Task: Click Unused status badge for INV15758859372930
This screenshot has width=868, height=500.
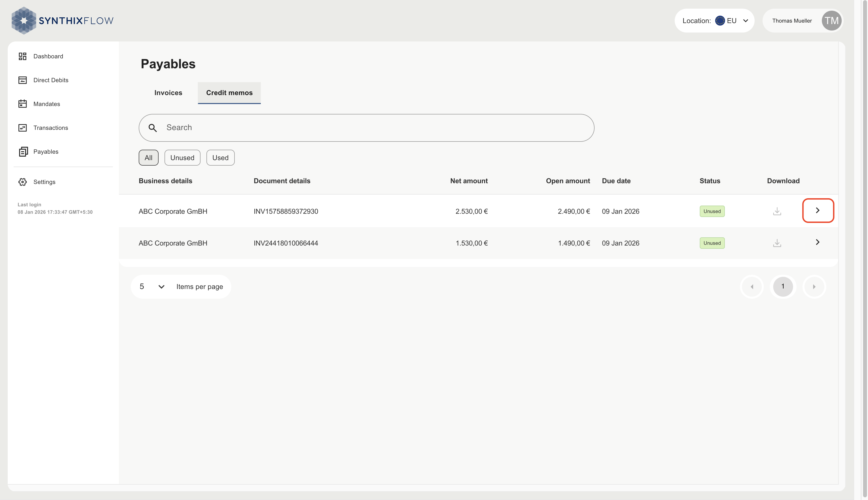Action: coord(712,211)
